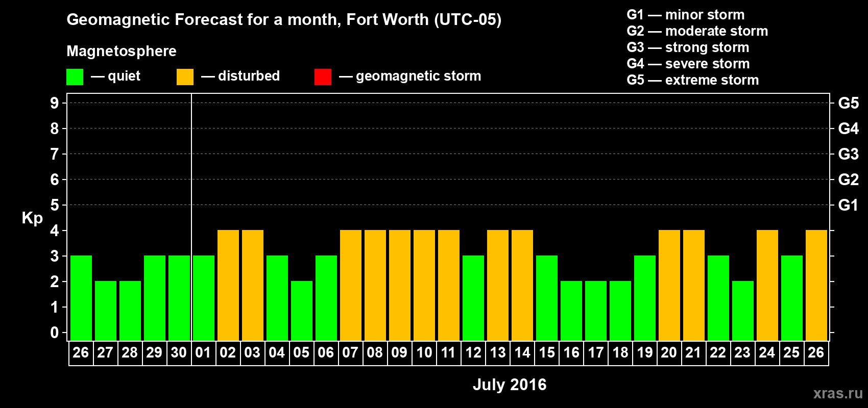
Task: Click the red geomagnetic storm legend swatch
Action: (x=323, y=77)
